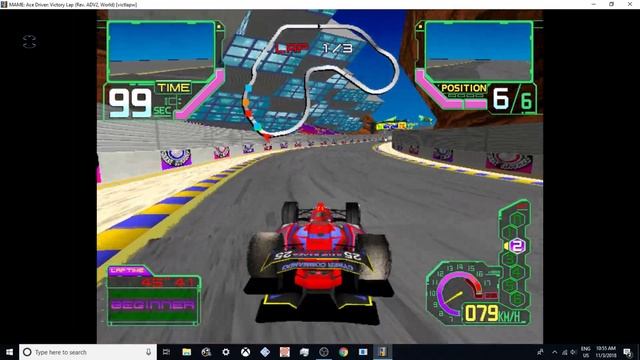The width and height of the screenshot is (640, 360).
Task: Expand the hidden icons chevron in the system tray
Action: (x=554, y=352)
